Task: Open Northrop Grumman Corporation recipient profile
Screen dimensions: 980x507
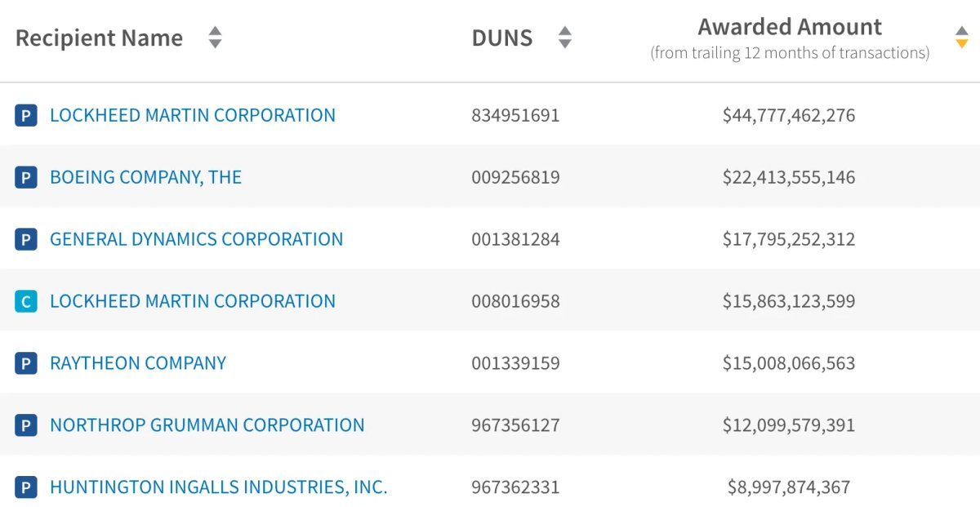Action: coord(207,425)
